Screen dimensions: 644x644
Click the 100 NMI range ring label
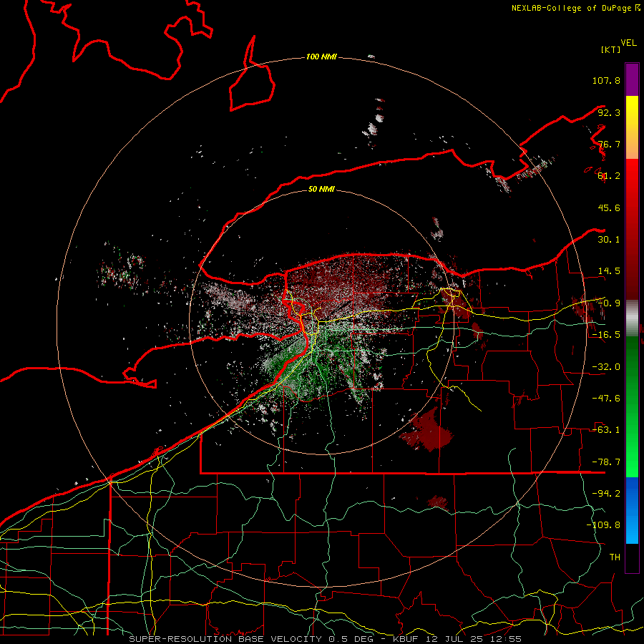point(321,57)
